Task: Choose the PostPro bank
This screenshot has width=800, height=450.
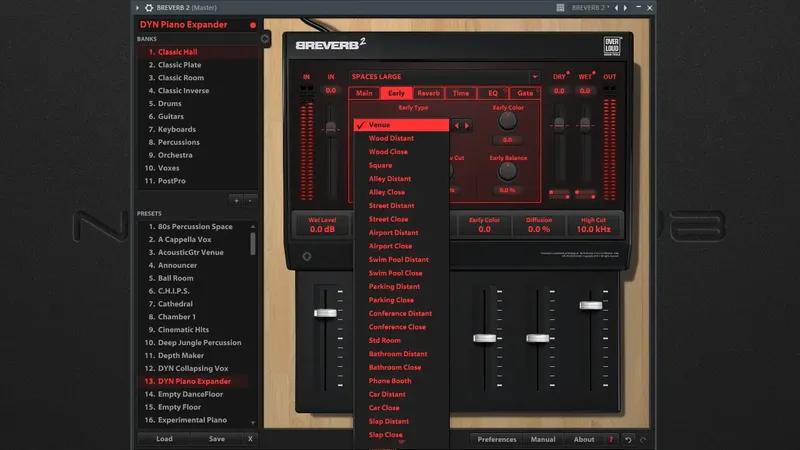Action: (x=197, y=181)
